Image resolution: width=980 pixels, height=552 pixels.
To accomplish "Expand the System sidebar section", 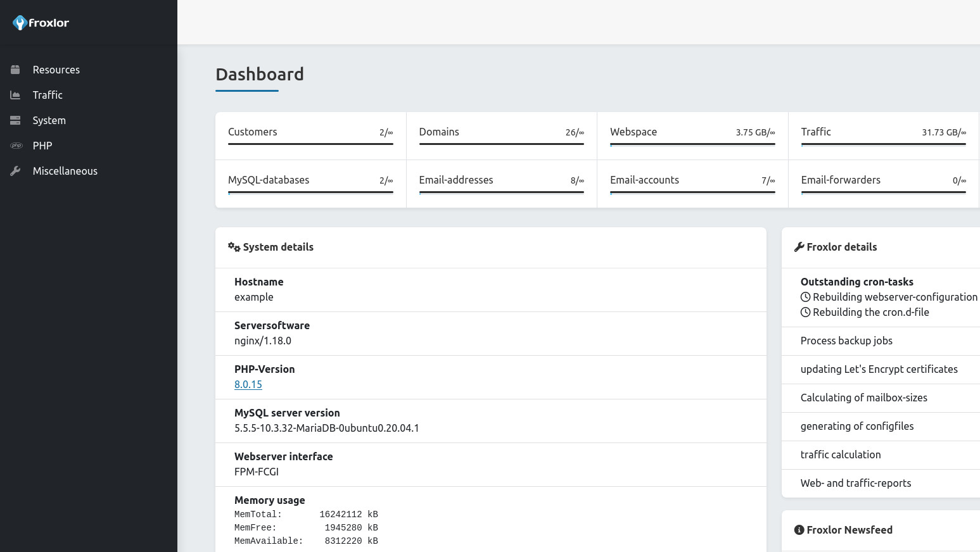I will [x=49, y=120].
